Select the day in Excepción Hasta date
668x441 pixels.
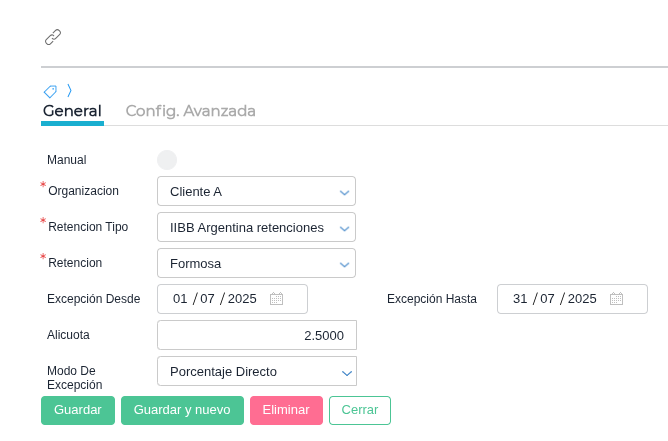520,299
